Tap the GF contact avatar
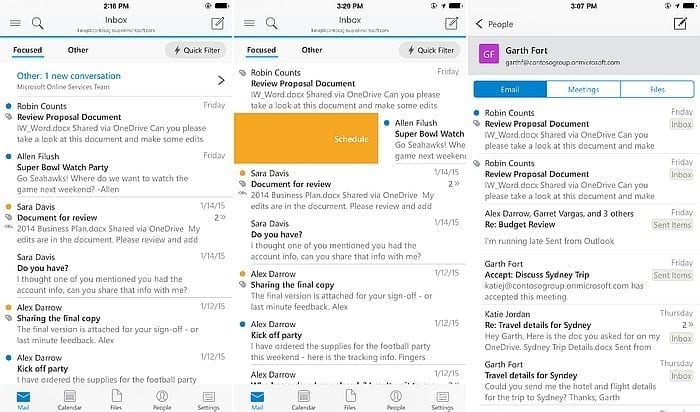 tap(488, 54)
